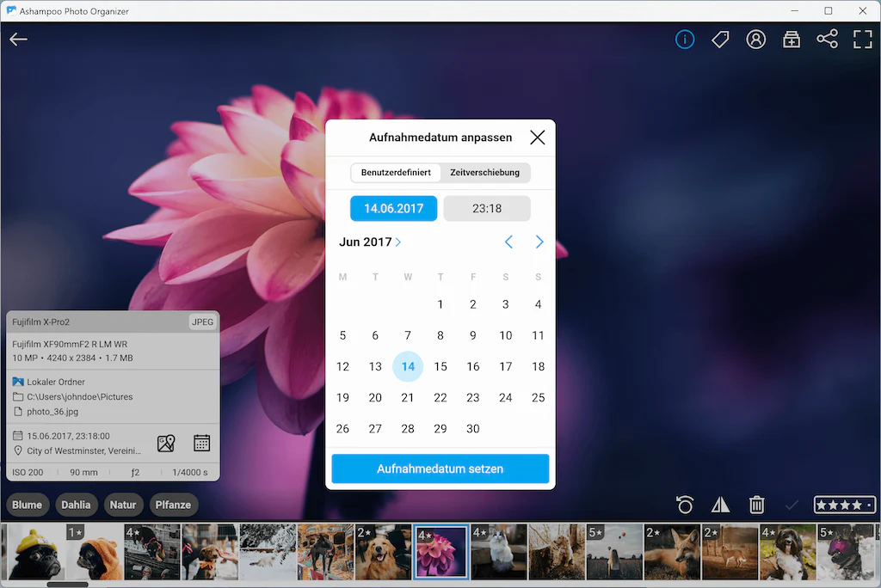Select the Benutzerdefiniert mode

pyautogui.click(x=396, y=173)
